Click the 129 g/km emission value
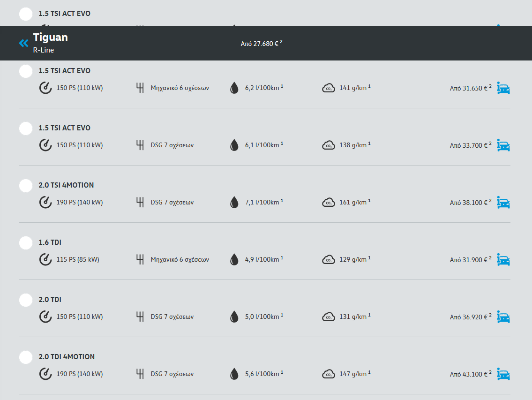This screenshot has width=532, height=400. [355, 259]
